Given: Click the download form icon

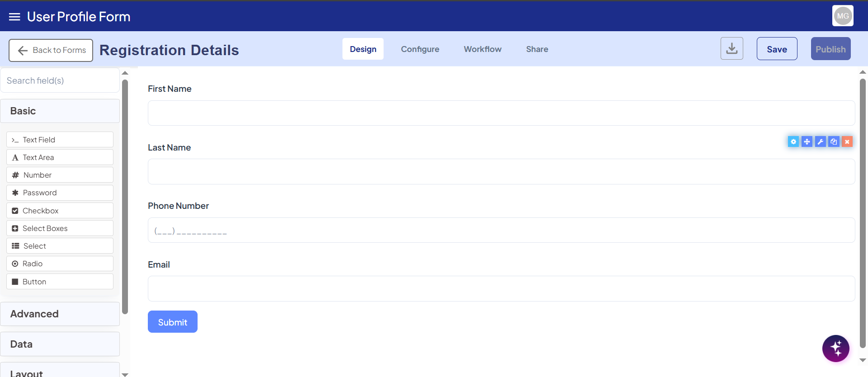Looking at the screenshot, I should coord(731,49).
